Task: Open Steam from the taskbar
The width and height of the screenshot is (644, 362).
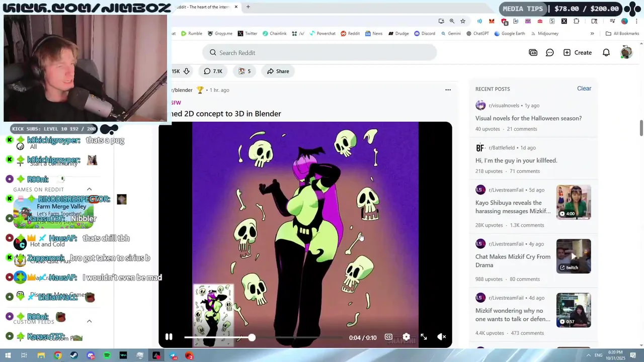Action: [x=74, y=355]
